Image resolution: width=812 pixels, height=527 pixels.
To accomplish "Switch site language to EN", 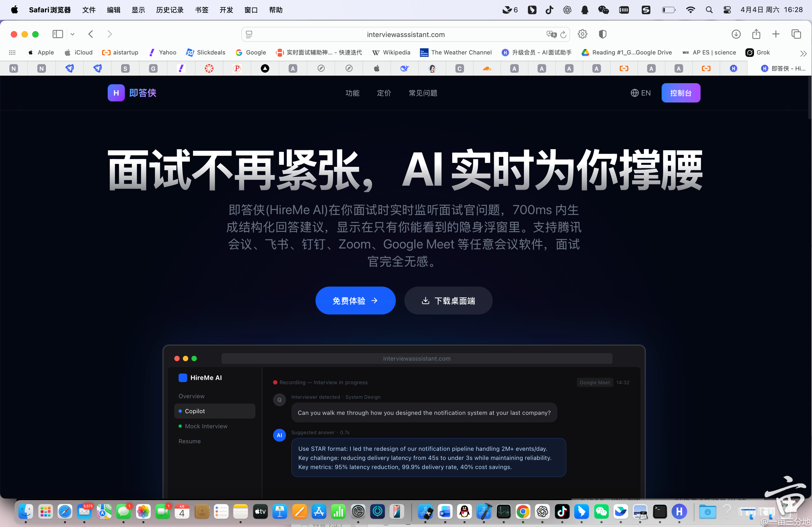I will click(x=640, y=93).
